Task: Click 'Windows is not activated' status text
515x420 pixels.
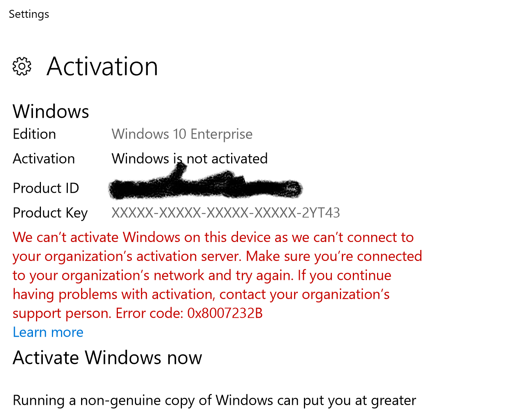Action: pos(189,159)
